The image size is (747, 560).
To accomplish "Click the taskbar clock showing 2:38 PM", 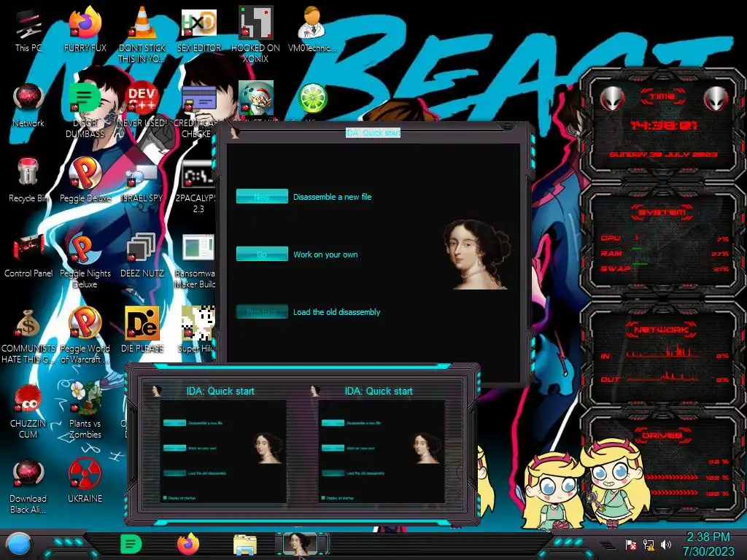I will click(708, 544).
